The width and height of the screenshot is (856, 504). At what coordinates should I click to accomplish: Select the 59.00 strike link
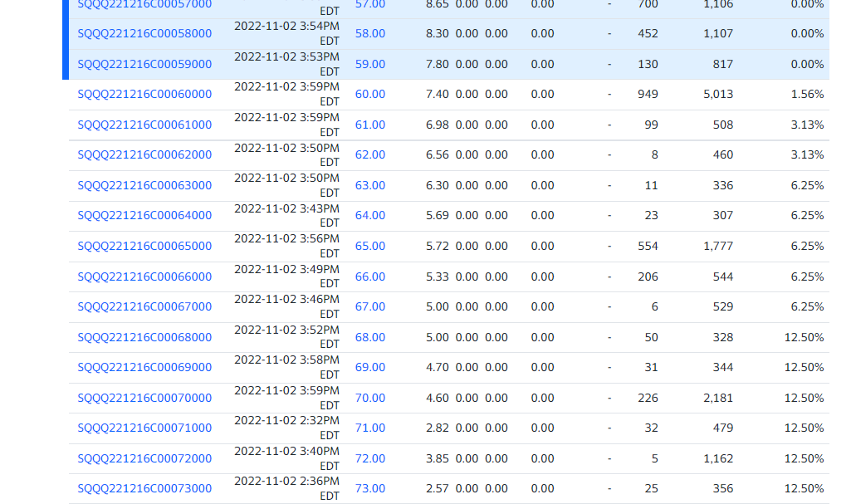[x=370, y=65]
